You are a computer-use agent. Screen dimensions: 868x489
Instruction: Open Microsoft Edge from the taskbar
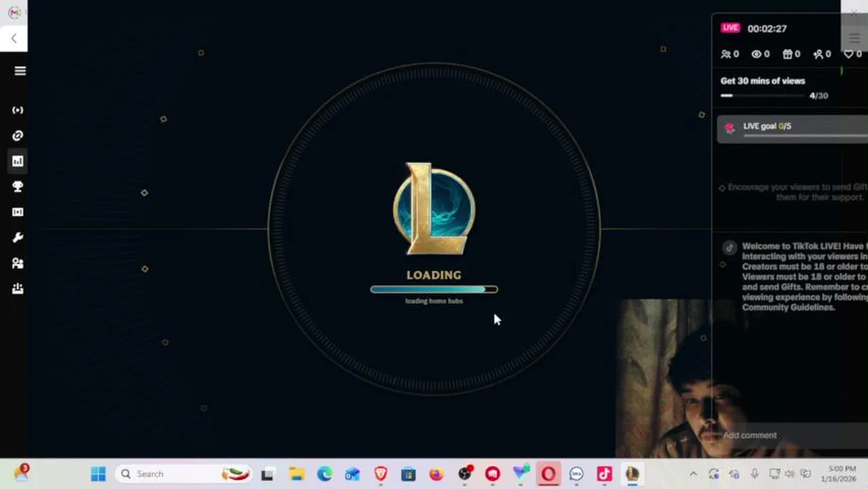pos(325,474)
